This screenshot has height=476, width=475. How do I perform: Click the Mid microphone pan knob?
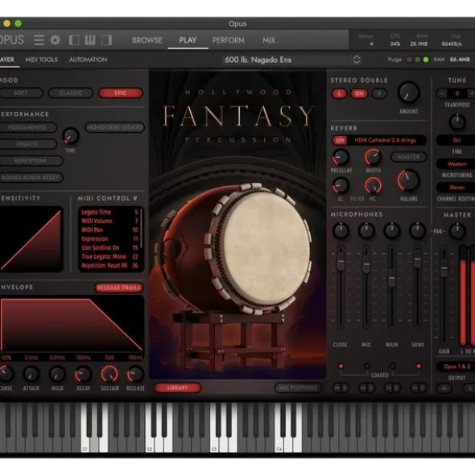pyautogui.click(x=366, y=231)
